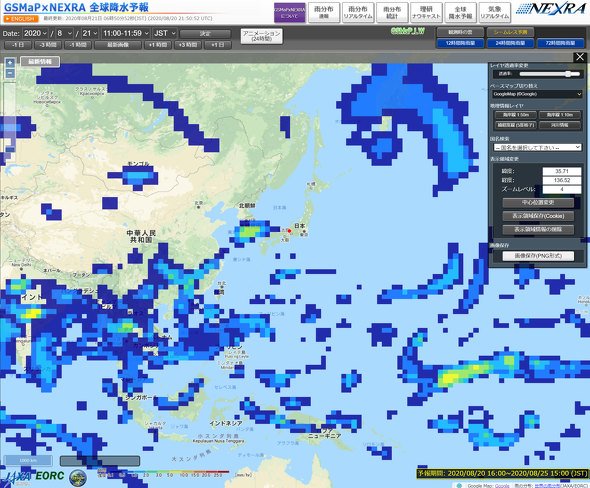The image size is (590, 488).
Task: Click the GSMaP logo in the toolbar
Action: tap(408, 31)
